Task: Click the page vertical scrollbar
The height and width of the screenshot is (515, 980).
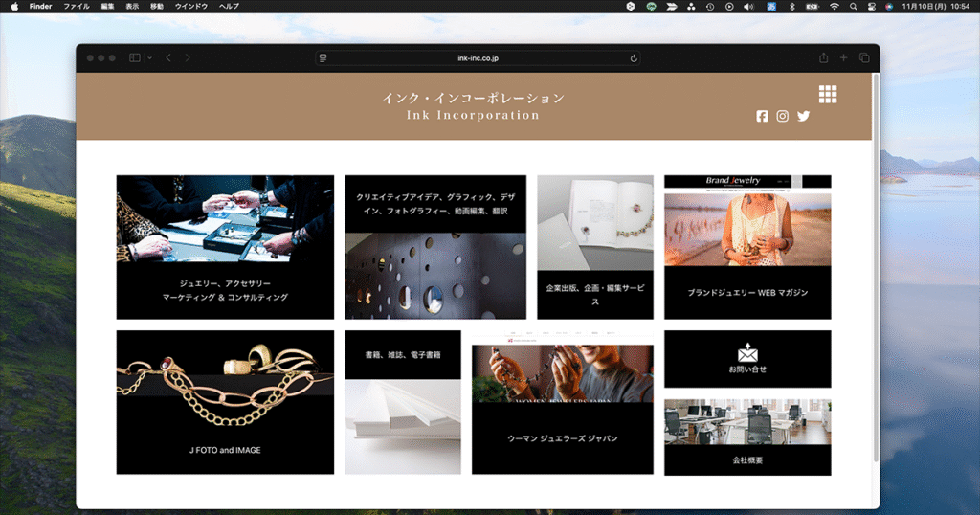Action: [876, 269]
